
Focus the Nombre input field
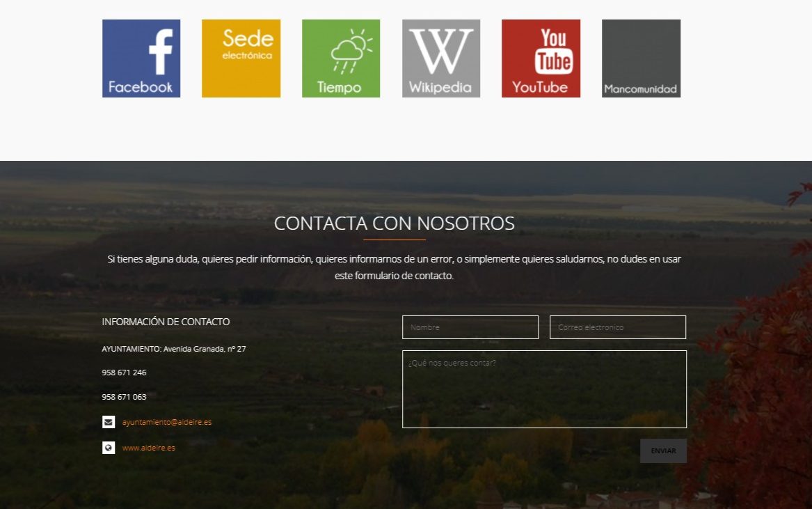pyautogui.click(x=470, y=327)
